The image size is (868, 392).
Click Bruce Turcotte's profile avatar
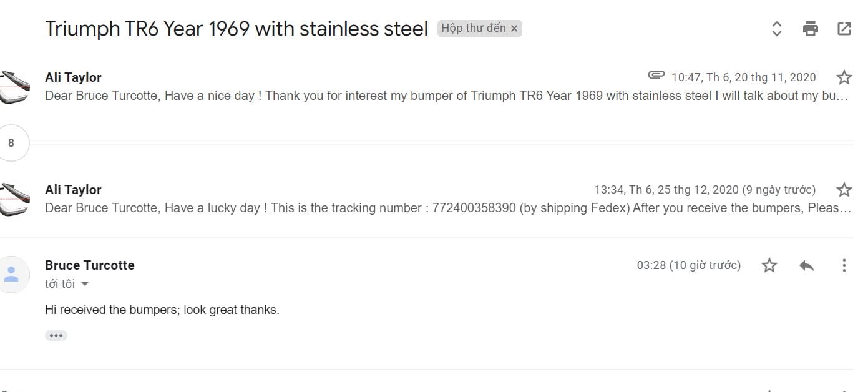pyautogui.click(x=12, y=274)
